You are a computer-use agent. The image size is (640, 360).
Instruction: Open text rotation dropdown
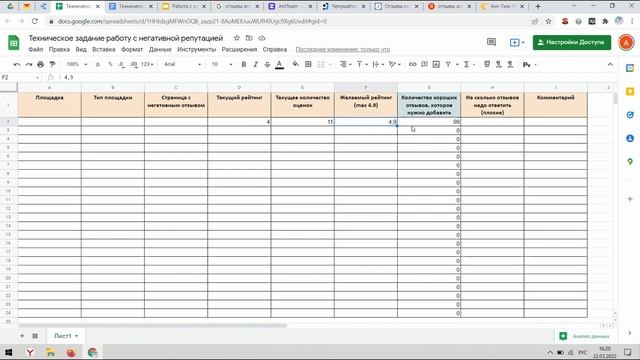394,64
